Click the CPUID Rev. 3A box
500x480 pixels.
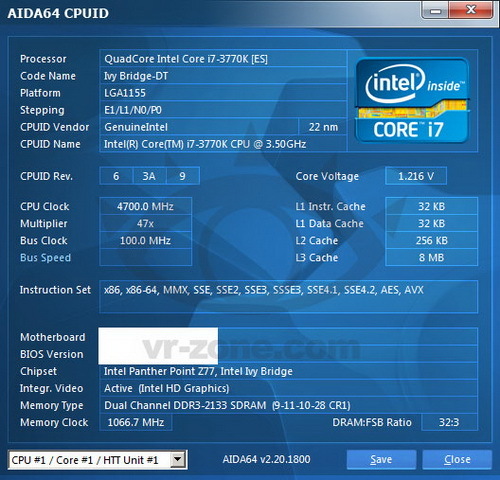tap(149, 176)
